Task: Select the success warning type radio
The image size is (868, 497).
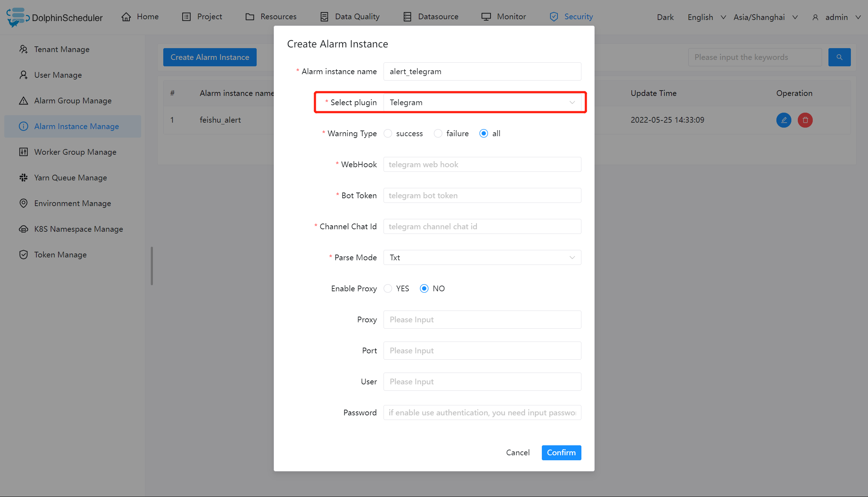Action: pyautogui.click(x=388, y=133)
